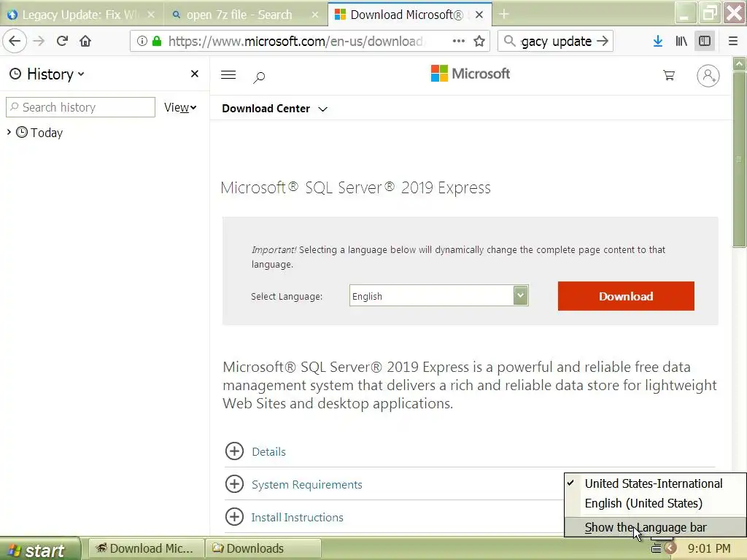Click the Microsoft site search magnifier
Image resolution: width=747 pixels, height=560 pixels.
(259, 77)
